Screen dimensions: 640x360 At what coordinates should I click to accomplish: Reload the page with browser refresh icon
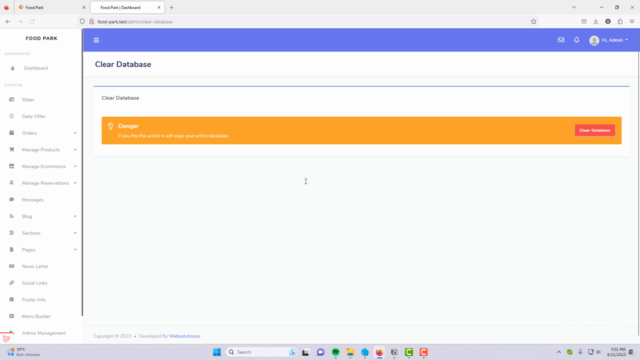[32, 22]
